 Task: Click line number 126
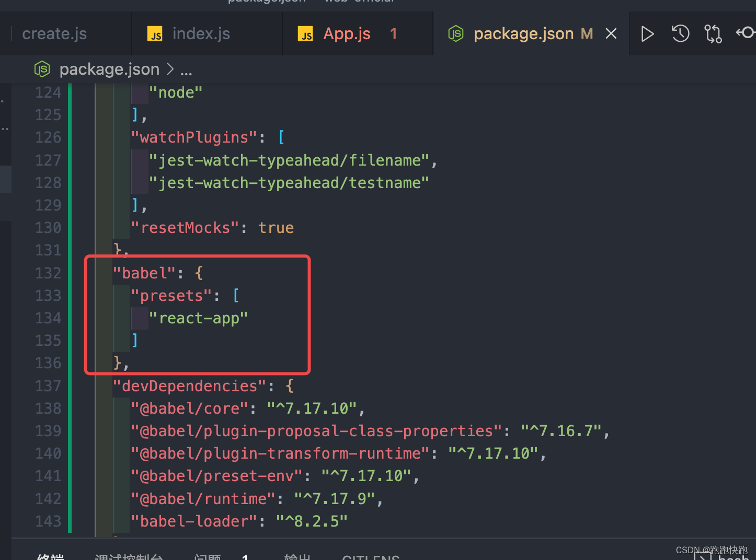click(x=48, y=137)
